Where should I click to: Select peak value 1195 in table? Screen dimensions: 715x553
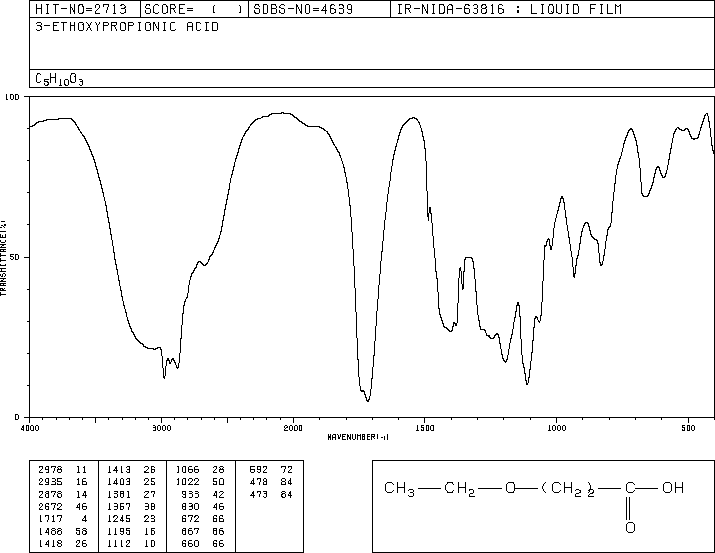point(119,531)
